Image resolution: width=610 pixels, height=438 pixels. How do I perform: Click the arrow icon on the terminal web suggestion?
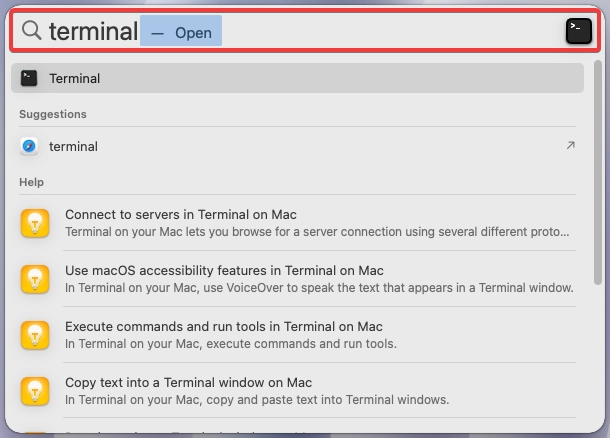pos(570,145)
